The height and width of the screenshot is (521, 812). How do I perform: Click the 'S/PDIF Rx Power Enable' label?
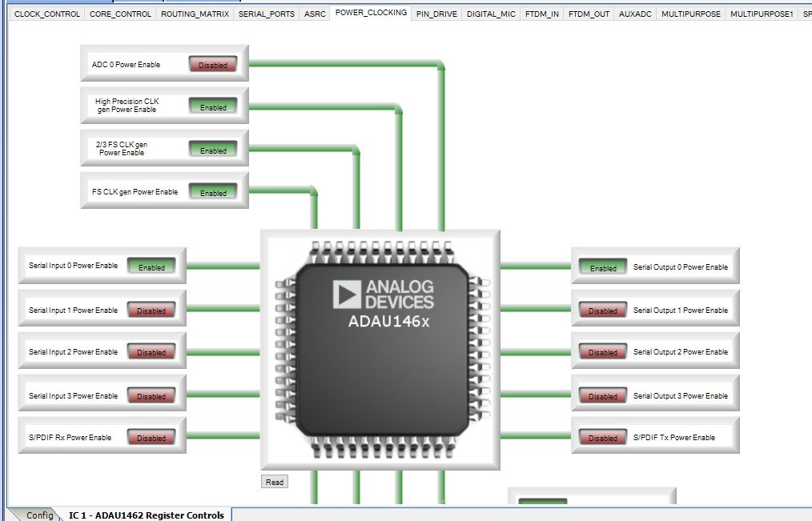click(70, 437)
